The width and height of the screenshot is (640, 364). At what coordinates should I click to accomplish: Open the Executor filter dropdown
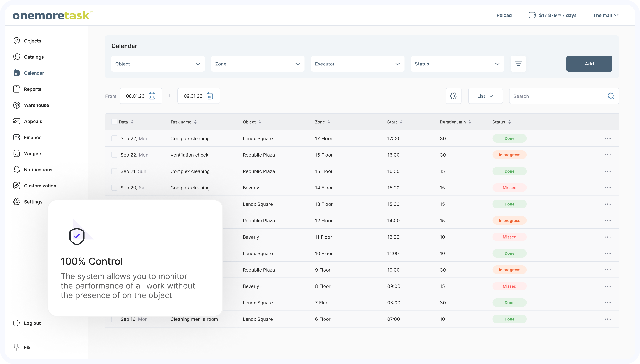[x=357, y=64]
